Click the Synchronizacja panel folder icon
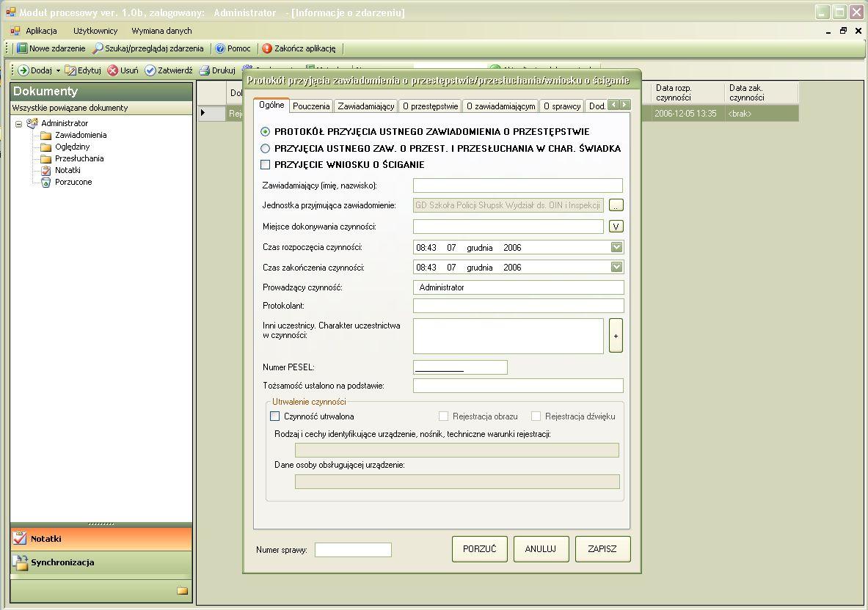 click(x=21, y=562)
